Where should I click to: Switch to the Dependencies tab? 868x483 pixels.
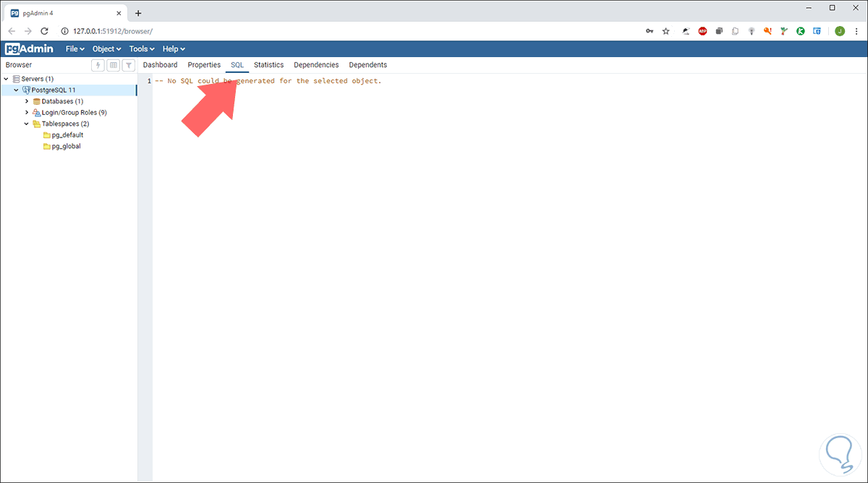316,65
